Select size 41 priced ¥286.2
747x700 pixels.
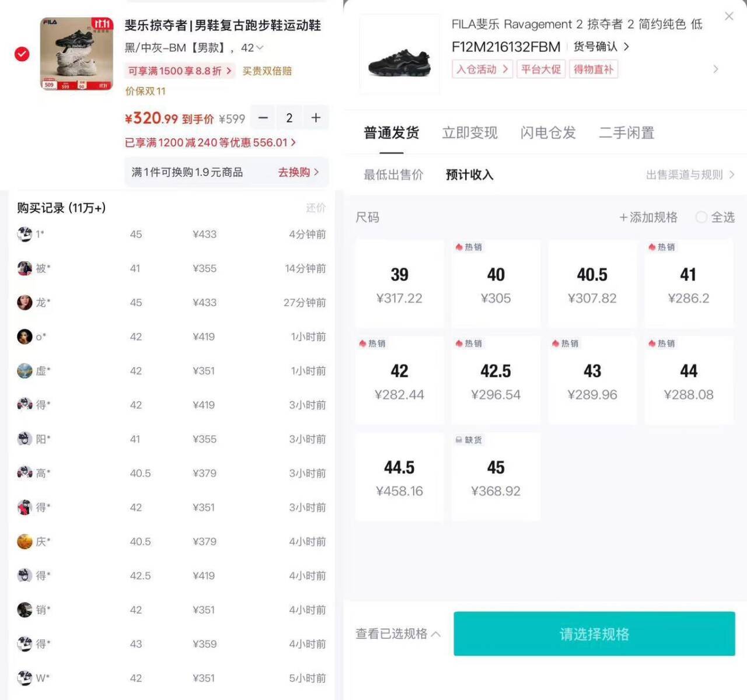[689, 284]
